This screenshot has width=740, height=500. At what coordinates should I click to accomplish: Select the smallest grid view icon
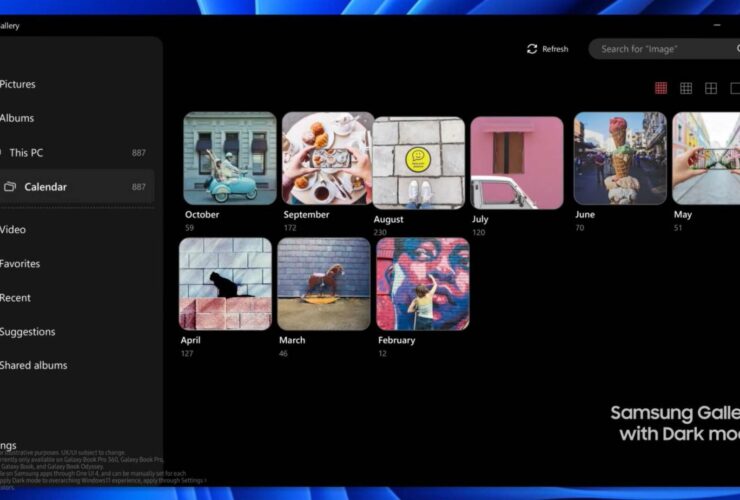coord(661,88)
